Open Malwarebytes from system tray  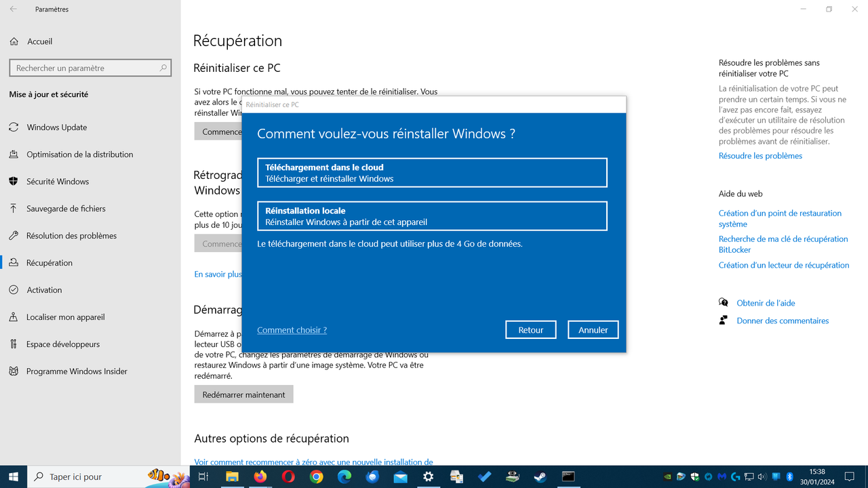click(722, 476)
